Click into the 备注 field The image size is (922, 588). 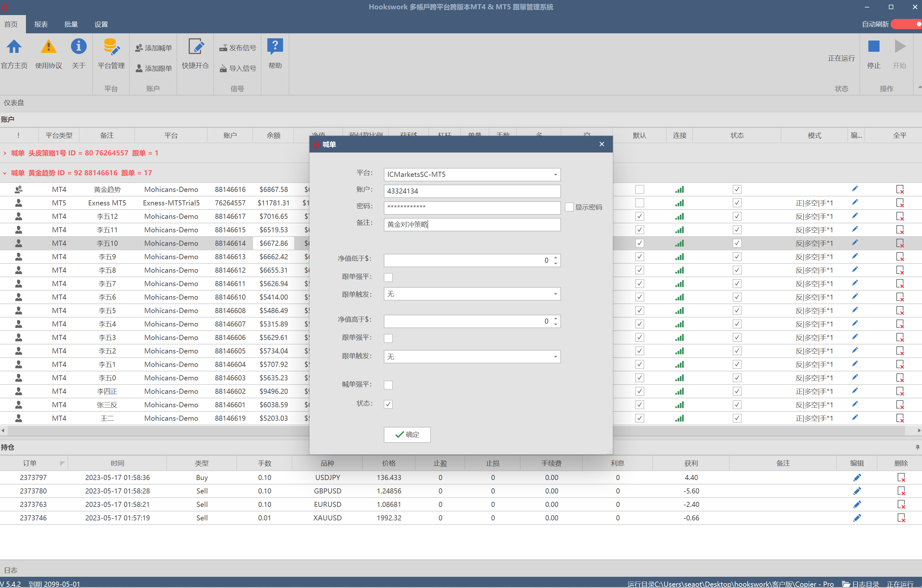point(472,225)
